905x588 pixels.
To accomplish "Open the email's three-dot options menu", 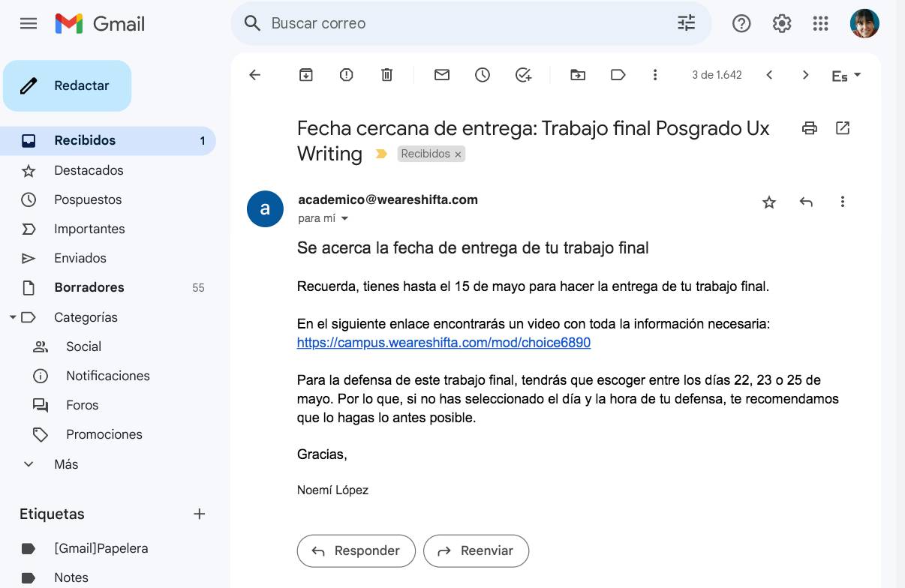I will (x=843, y=202).
